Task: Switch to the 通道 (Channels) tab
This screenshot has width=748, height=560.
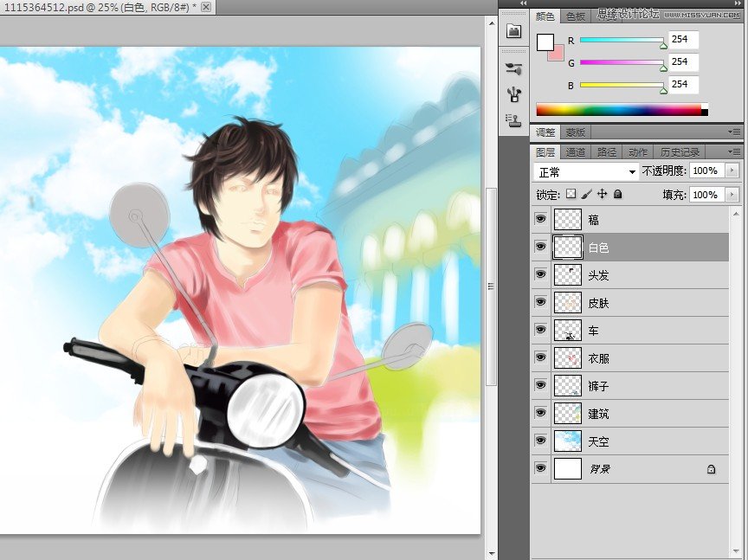Action: pyautogui.click(x=576, y=152)
